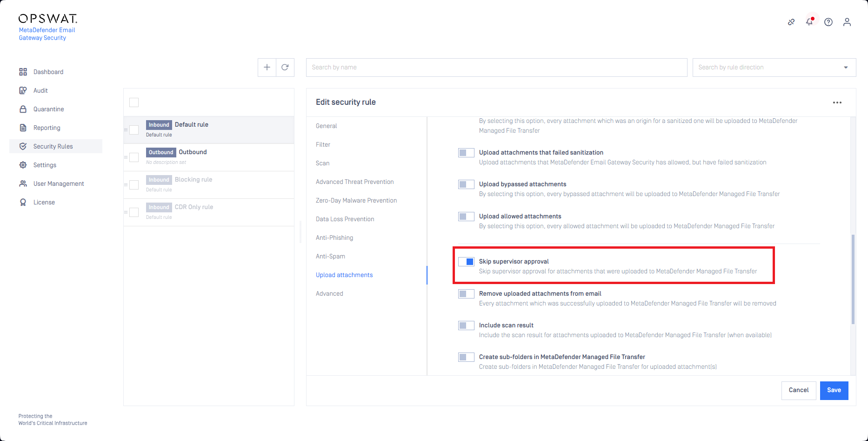Open Advanced Threat Prevention section
The image size is (868, 441).
click(x=354, y=182)
